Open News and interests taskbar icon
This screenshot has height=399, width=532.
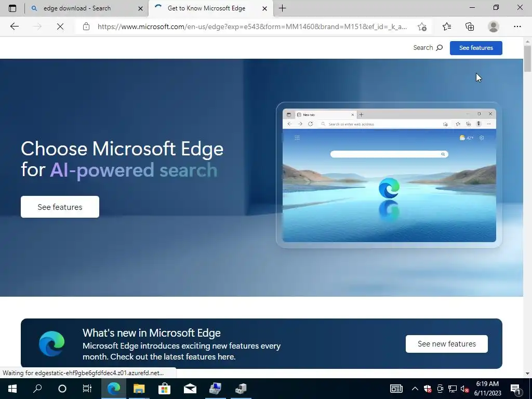pyautogui.click(x=396, y=389)
